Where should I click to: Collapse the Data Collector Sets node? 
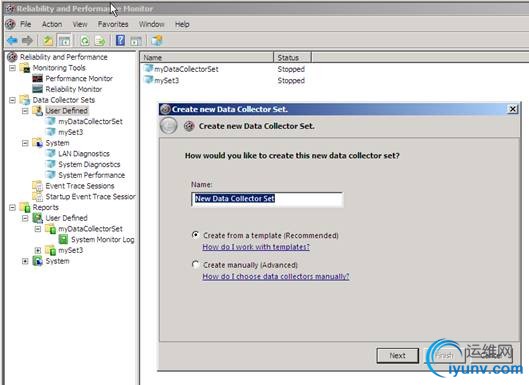[12, 100]
